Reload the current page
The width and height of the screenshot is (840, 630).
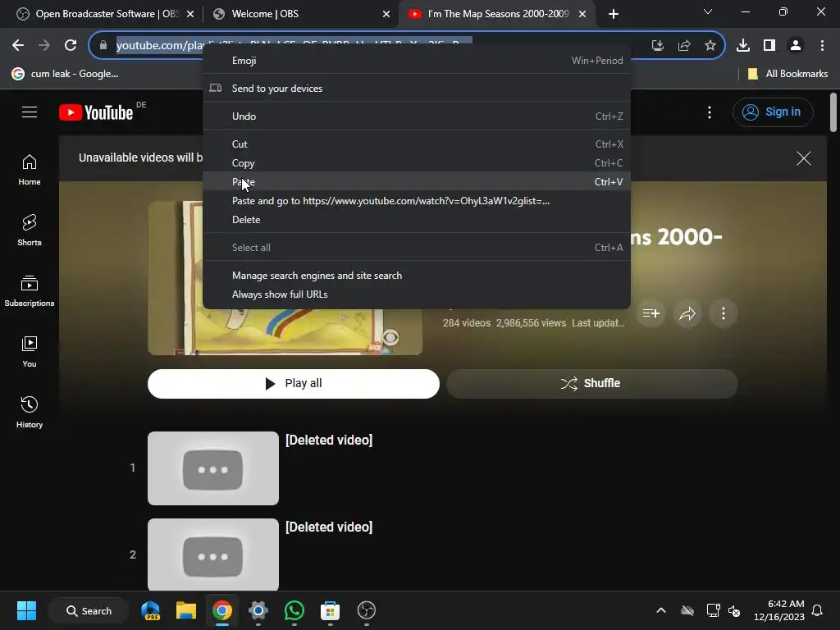[71, 46]
